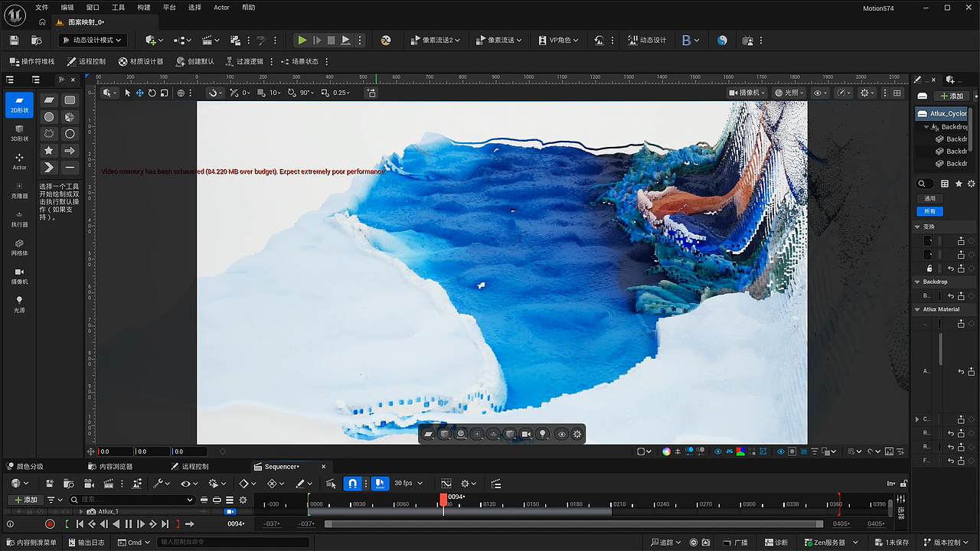The image size is (980, 551).
Task: Open the viewport eye show-flags dropdown
Action: pos(821,93)
